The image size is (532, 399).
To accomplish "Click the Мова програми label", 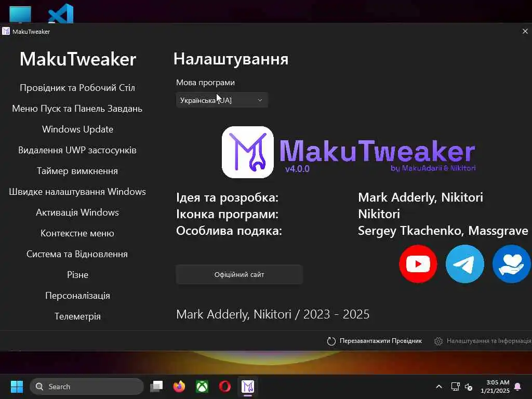I will (205, 83).
